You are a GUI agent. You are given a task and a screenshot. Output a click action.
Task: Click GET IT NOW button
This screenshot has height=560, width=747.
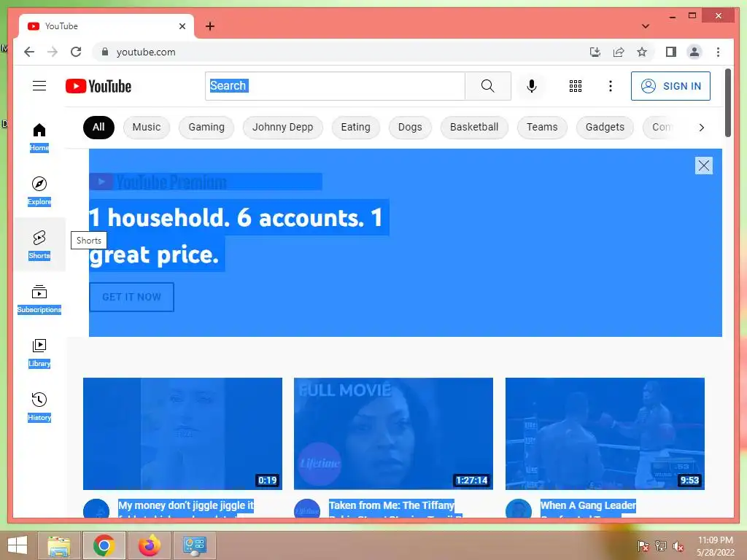pos(131,297)
